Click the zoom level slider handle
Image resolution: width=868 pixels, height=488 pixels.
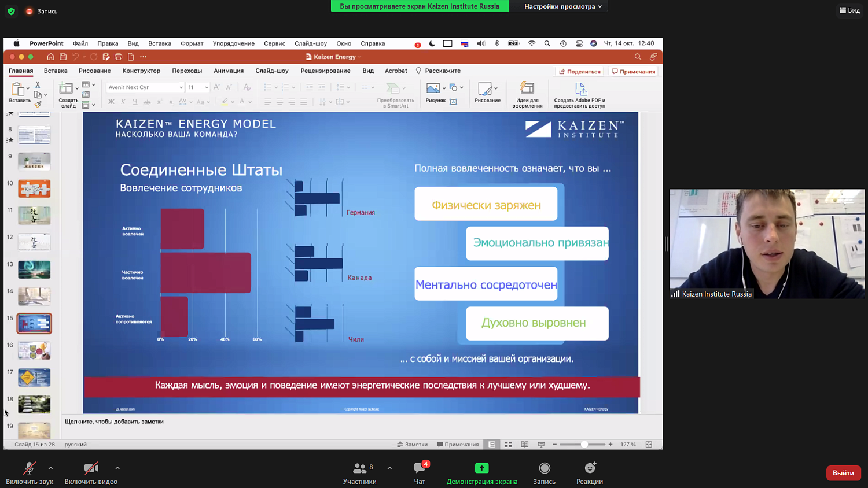tap(584, 445)
